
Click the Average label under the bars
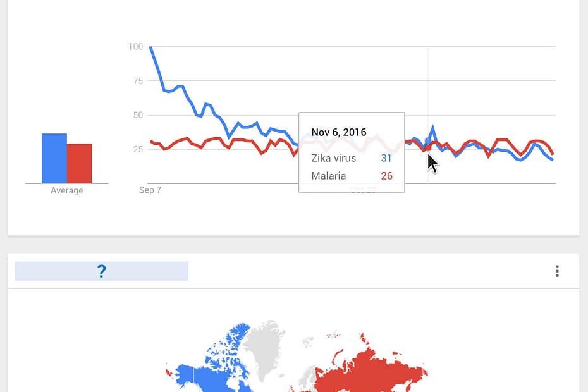66,190
